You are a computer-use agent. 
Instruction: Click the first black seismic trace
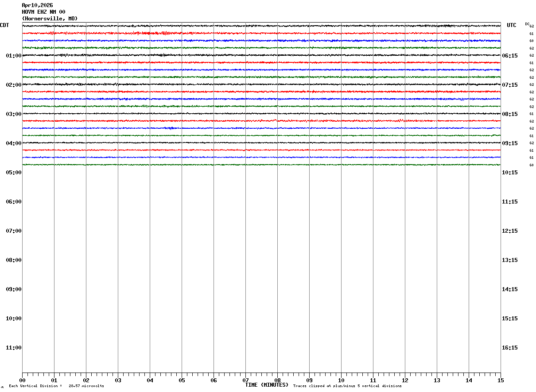coord(261,26)
